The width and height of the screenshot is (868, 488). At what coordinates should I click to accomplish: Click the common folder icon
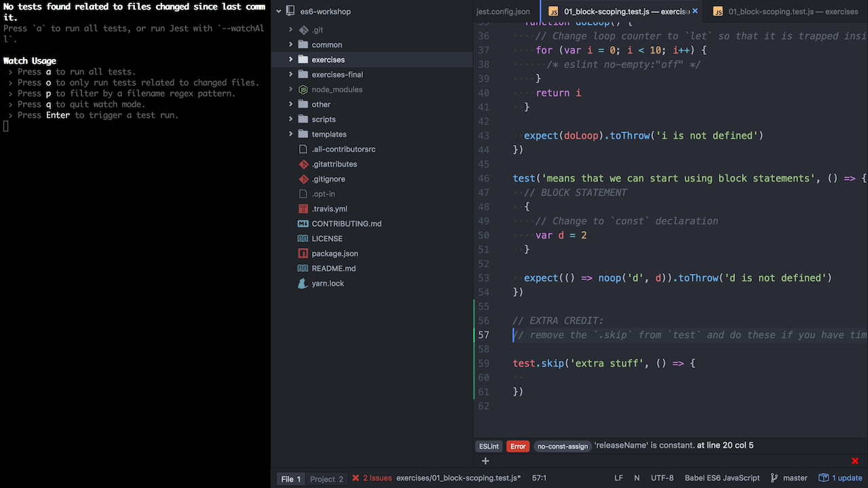coord(303,45)
